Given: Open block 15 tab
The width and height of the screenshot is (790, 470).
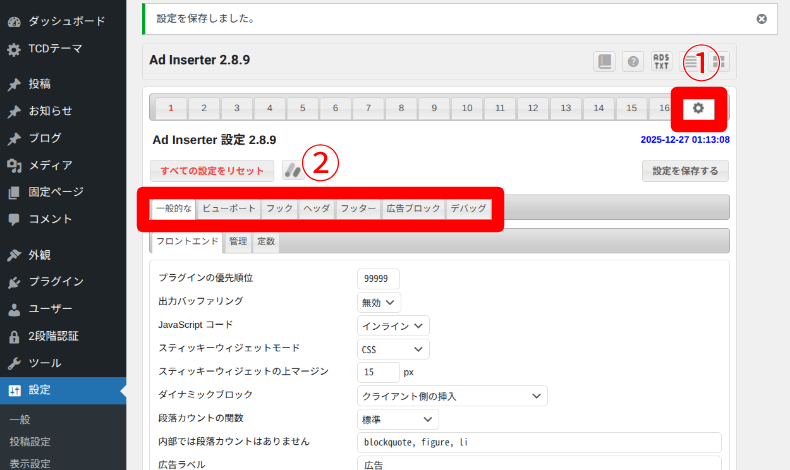Looking at the screenshot, I should coord(631,108).
